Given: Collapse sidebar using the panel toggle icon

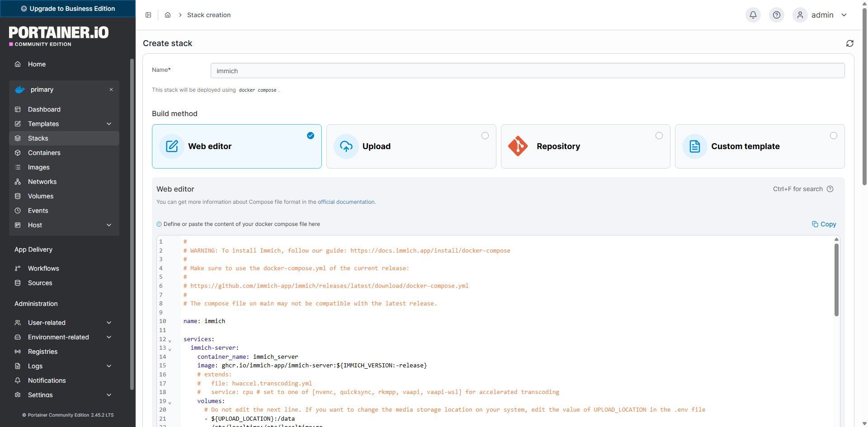Looking at the screenshot, I should click(148, 15).
